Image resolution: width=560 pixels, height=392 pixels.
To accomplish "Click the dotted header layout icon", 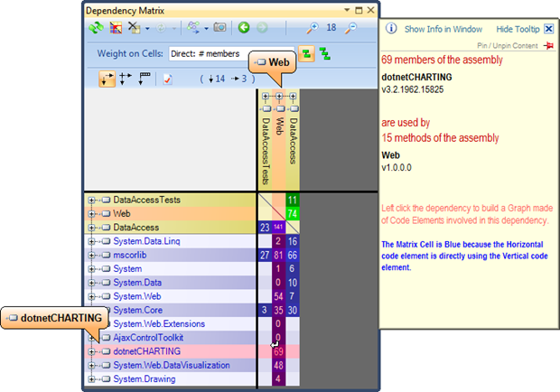I will click(145, 79).
